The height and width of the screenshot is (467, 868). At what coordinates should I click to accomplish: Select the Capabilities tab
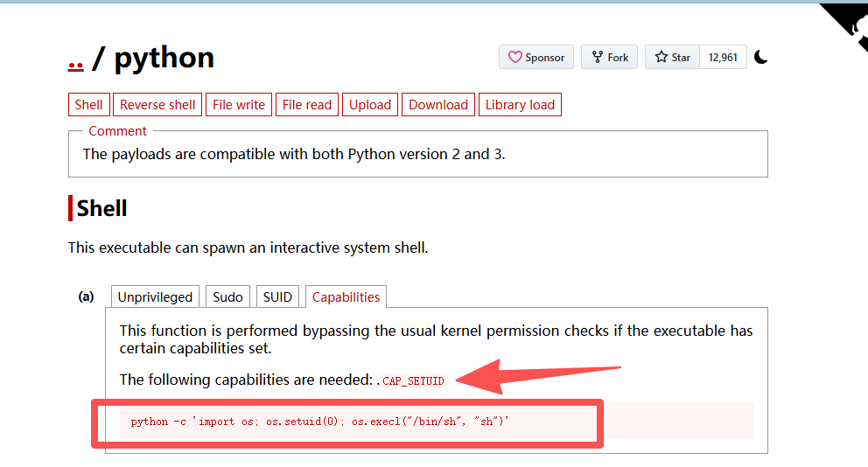click(346, 296)
